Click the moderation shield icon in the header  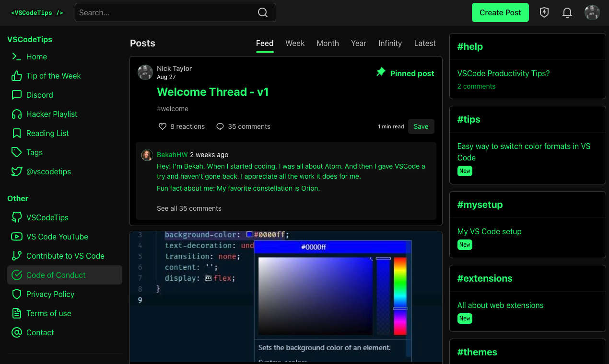(x=544, y=12)
